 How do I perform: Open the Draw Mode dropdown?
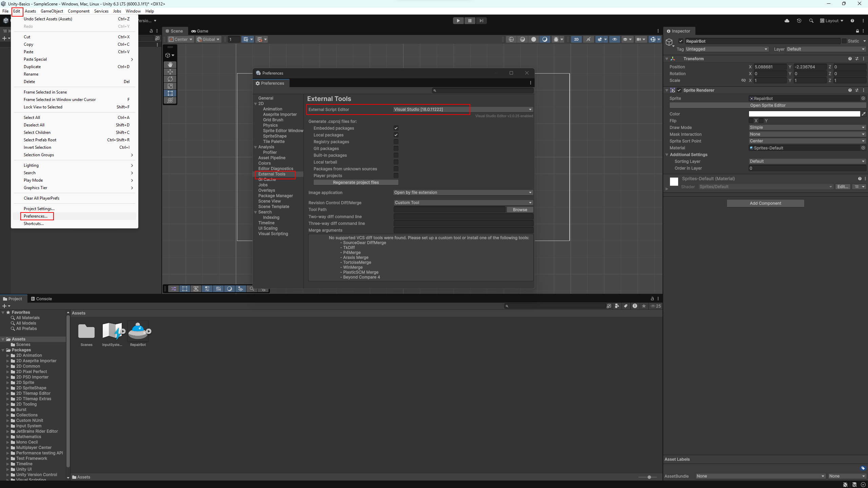807,127
